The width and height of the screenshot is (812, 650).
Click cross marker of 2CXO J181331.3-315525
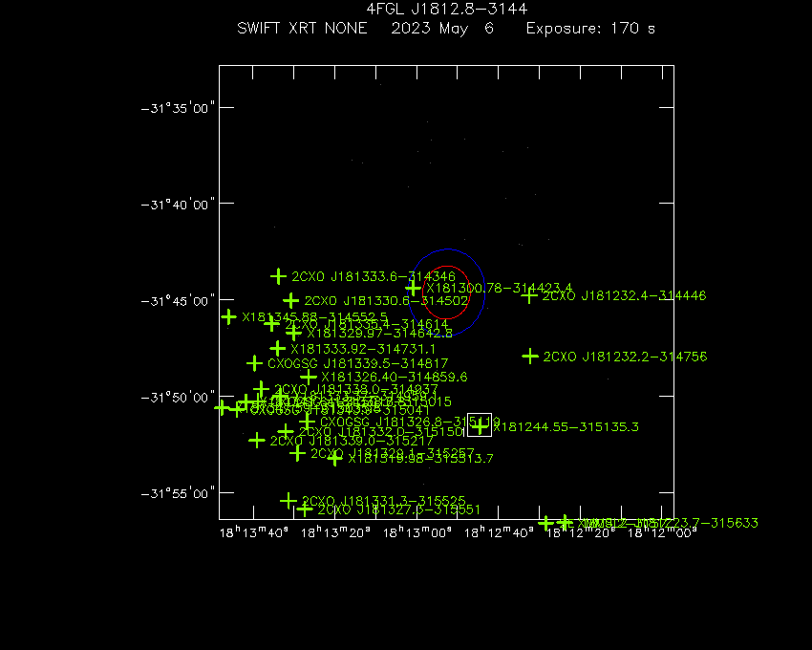[x=288, y=501]
